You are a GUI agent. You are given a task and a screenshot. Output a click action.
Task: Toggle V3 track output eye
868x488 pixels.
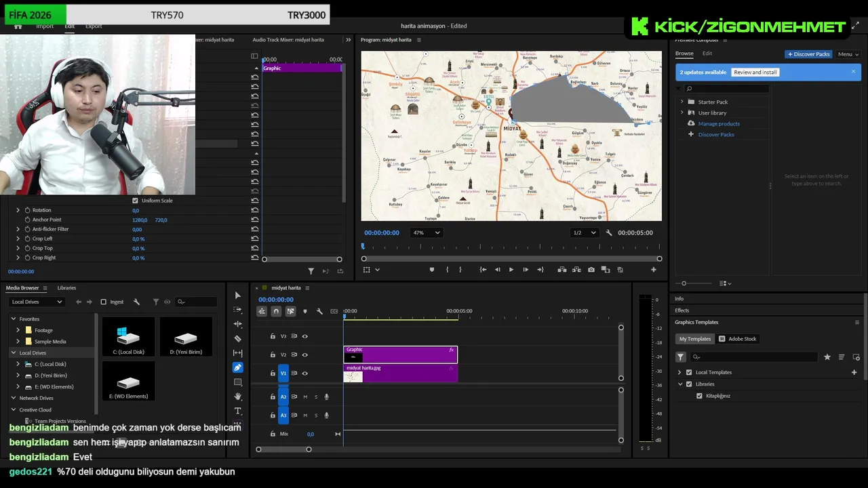pyautogui.click(x=304, y=336)
